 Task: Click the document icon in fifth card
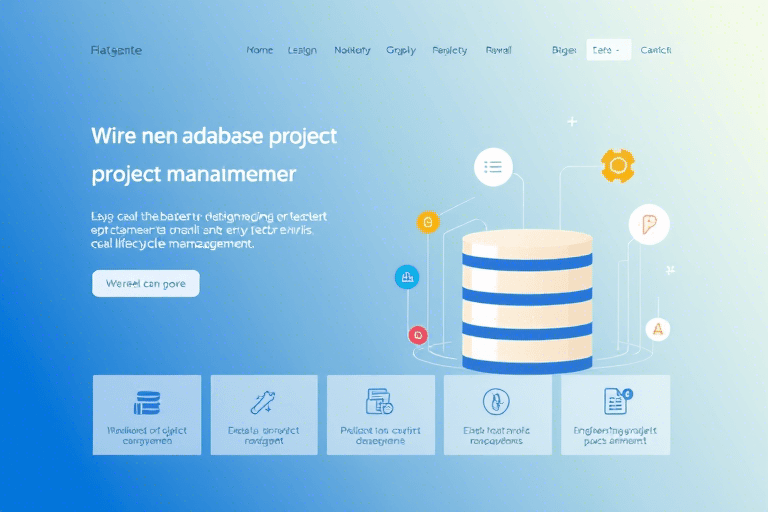[615, 402]
